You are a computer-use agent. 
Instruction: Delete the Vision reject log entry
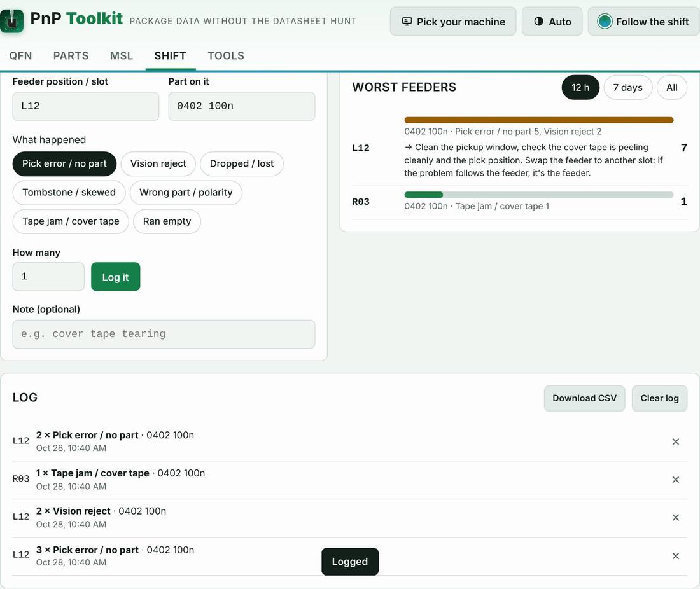675,518
